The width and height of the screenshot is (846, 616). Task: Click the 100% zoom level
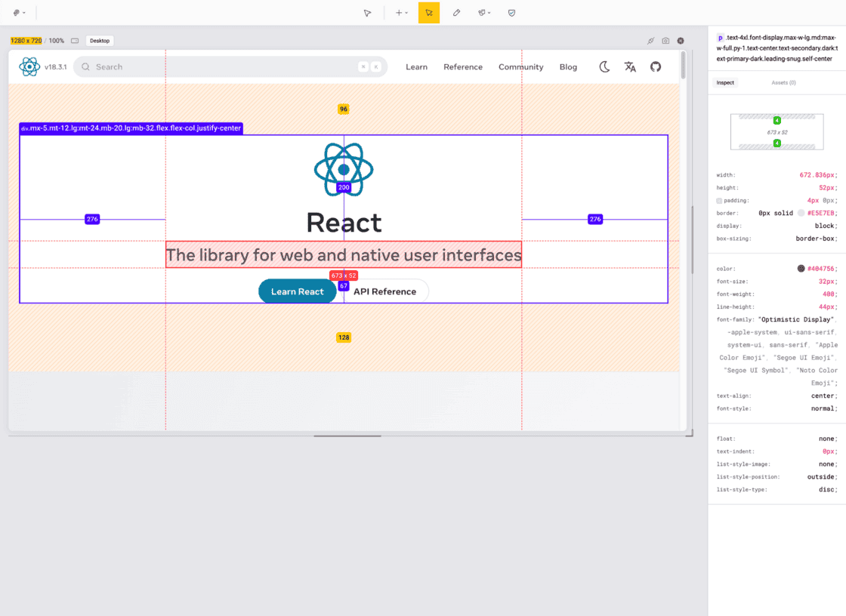[56, 41]
